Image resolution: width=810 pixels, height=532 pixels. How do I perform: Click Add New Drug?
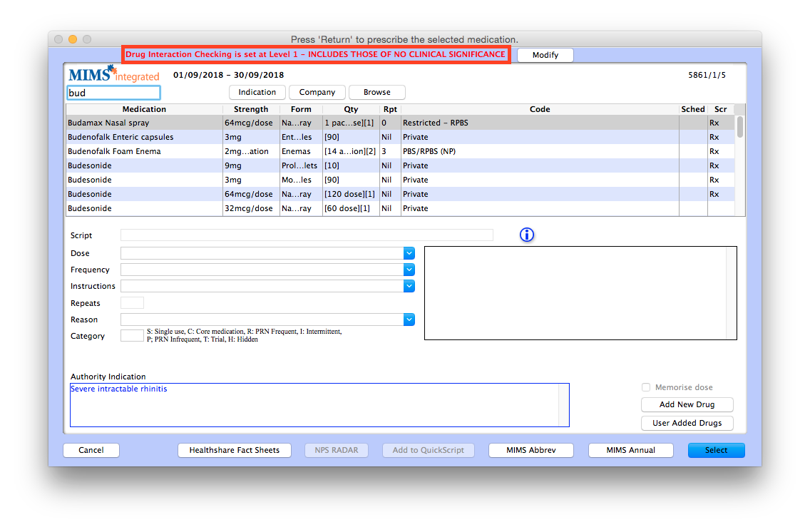687,404
